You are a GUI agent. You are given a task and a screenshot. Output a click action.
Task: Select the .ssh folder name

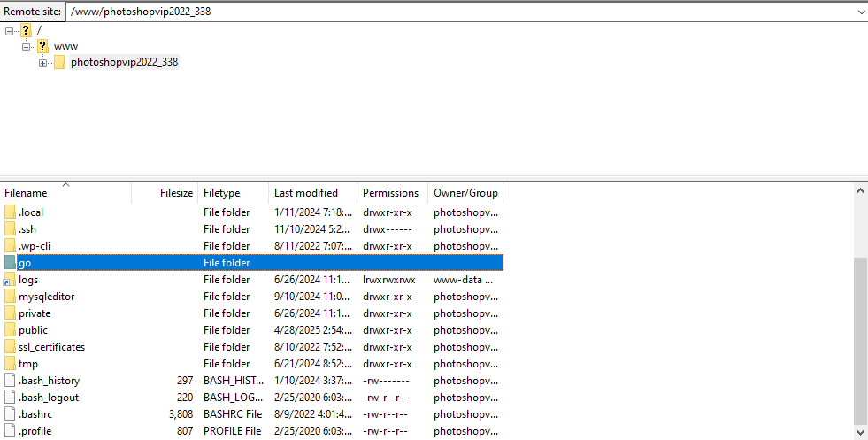[27, 229]
